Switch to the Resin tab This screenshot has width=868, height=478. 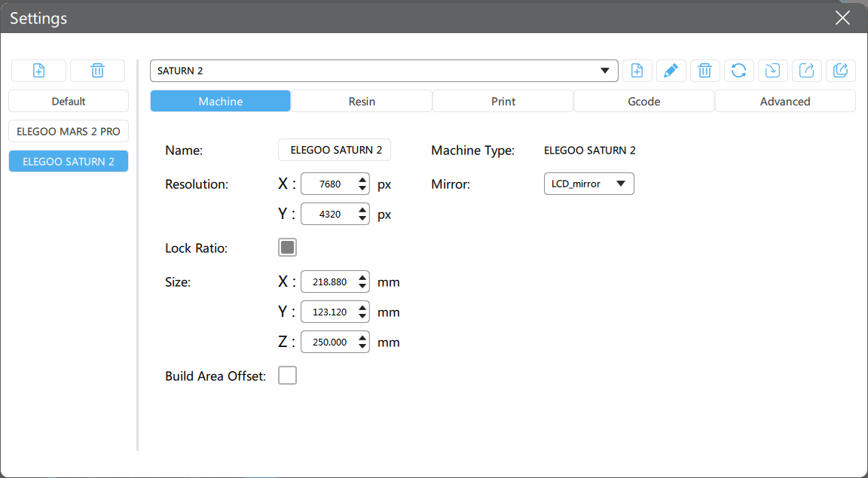pos(362,101)
